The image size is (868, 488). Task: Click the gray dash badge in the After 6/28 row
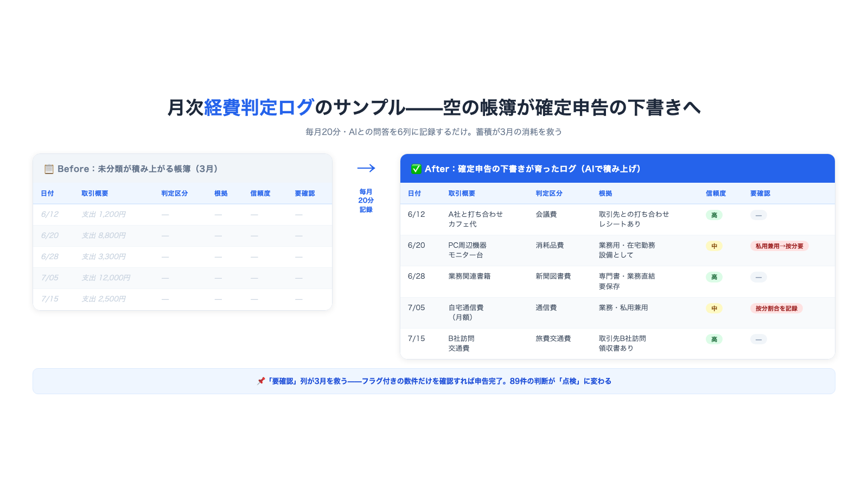coord(758,277)
